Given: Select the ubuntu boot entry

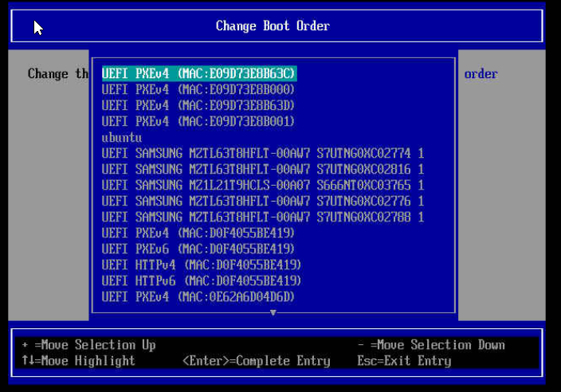Looking at the screenshot, I should coord(122,137).
